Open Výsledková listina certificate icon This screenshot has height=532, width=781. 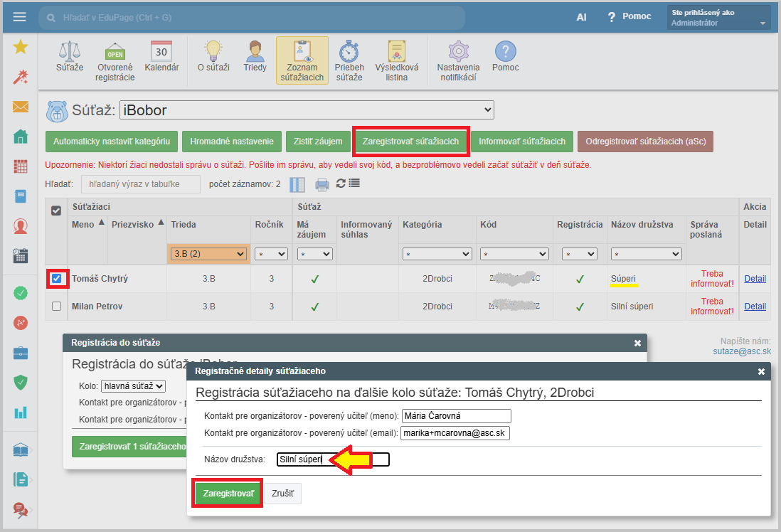[397, 53]
